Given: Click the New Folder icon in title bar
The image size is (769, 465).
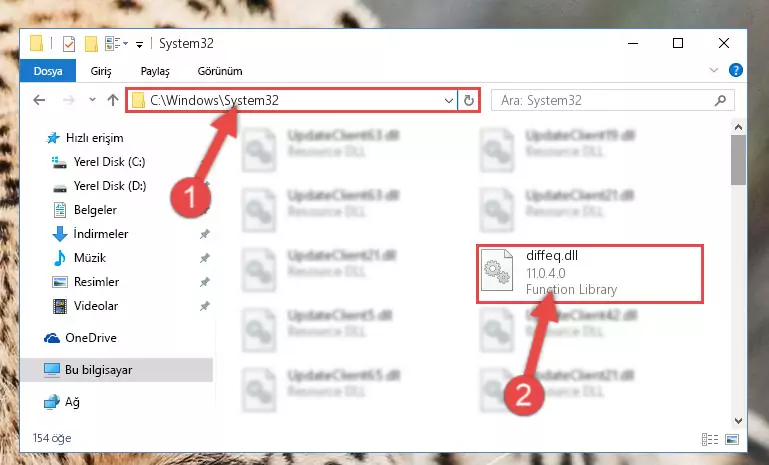Looking at the screenshot, I should tap(91, 44).
